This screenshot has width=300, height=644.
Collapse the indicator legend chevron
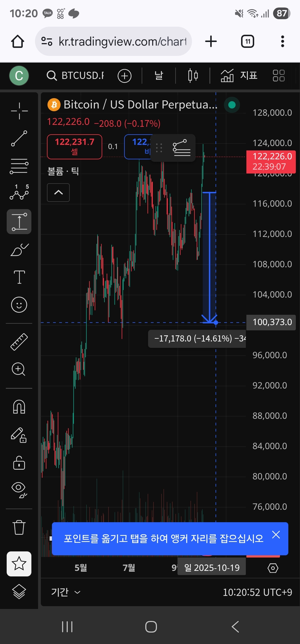58,192
